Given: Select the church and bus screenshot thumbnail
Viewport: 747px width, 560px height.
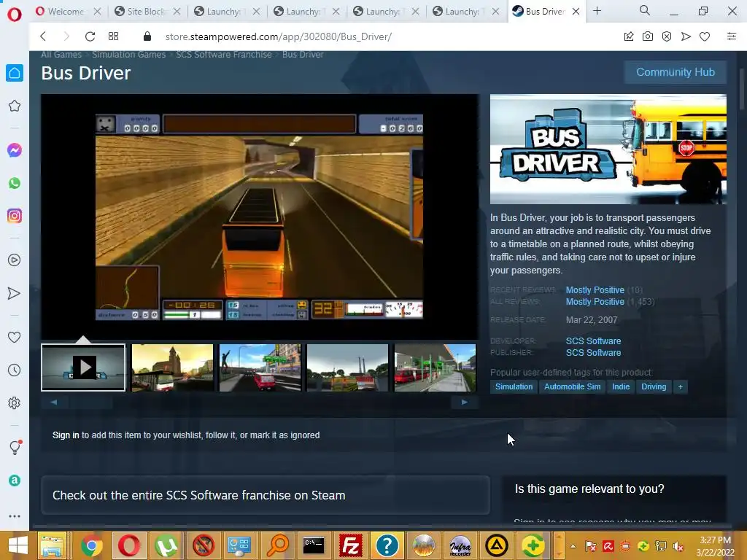Looking at the screenshot, I should pyautogui.click(x=172, y=367).
